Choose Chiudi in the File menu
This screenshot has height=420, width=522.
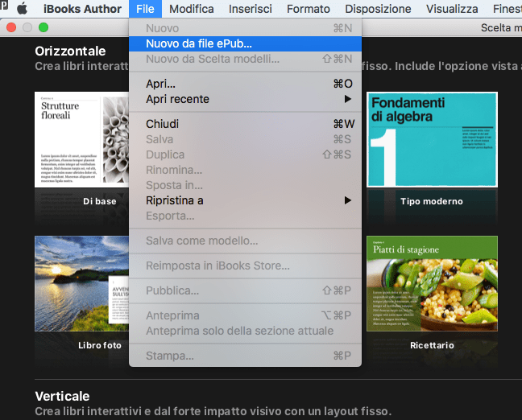(245, 124)
